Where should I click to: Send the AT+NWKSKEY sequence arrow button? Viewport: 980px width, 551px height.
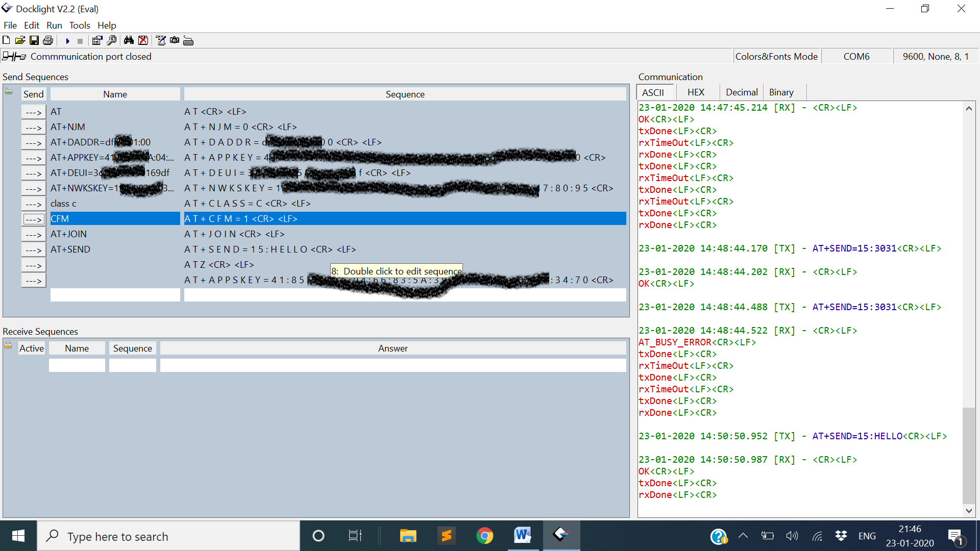point(34,188)
